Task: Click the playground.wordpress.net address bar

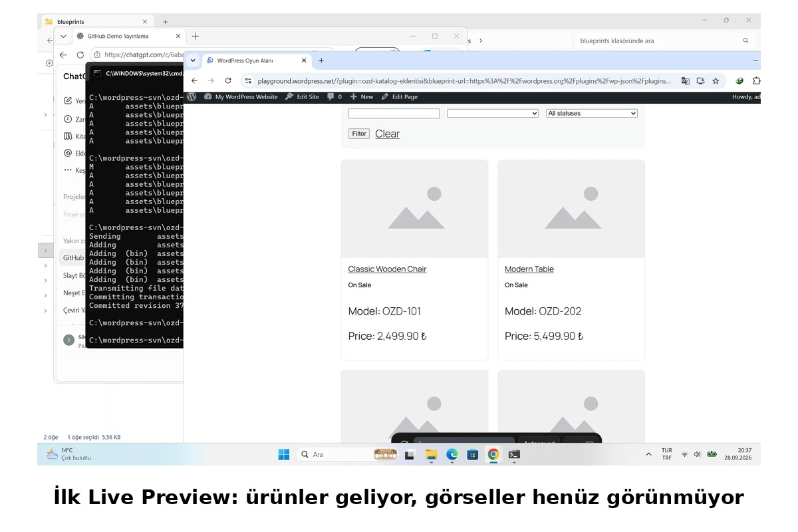Action: coord(464,80)
